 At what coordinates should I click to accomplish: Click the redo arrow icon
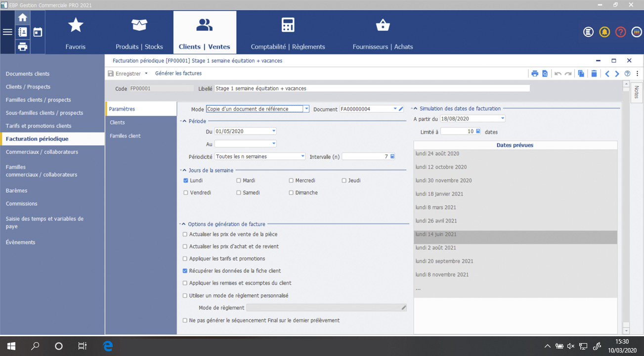tap(568, 74)
